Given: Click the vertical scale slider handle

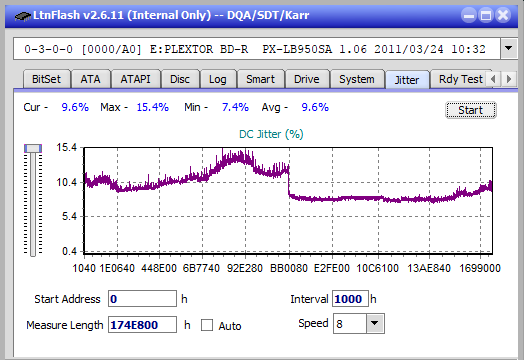Looking at the screenshot, I should click(33, 148).
